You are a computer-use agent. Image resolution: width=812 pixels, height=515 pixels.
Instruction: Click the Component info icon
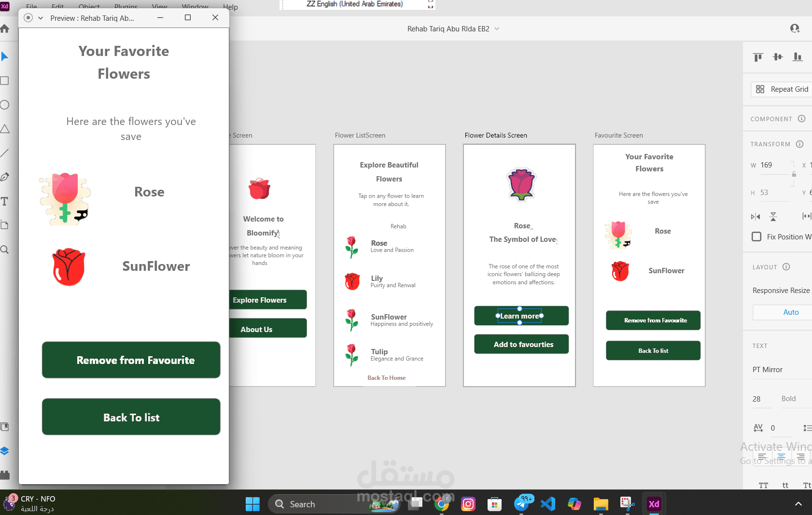[x=801, y=119]
